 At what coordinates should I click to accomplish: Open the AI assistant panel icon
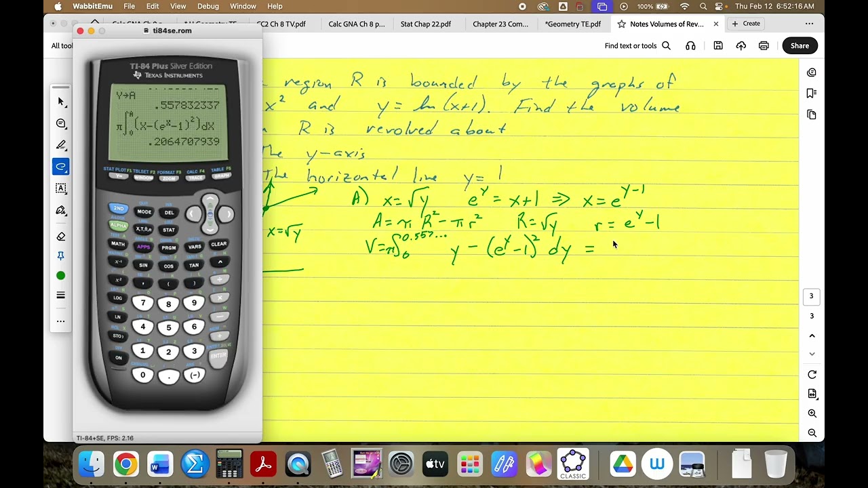coord(812,73)
